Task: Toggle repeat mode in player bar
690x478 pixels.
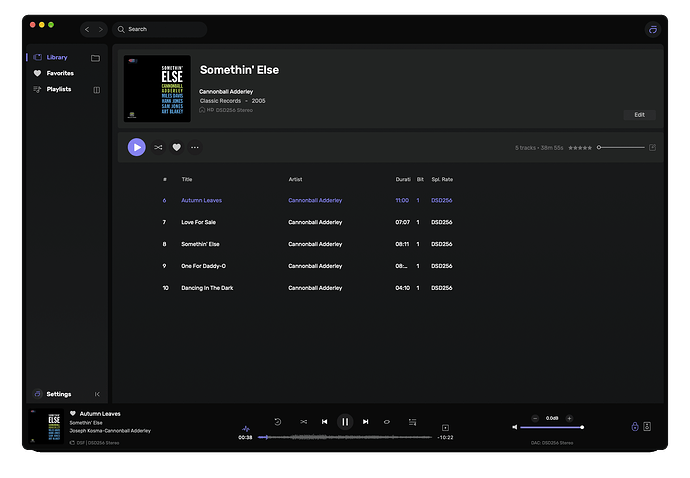Action: coord(387,422)
